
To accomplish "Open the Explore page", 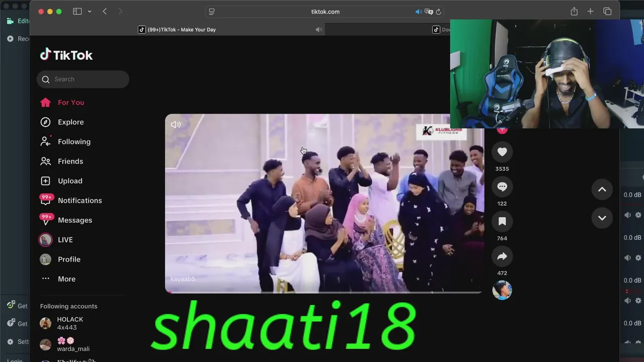I will pyautogui.click(x=70, y=122).
